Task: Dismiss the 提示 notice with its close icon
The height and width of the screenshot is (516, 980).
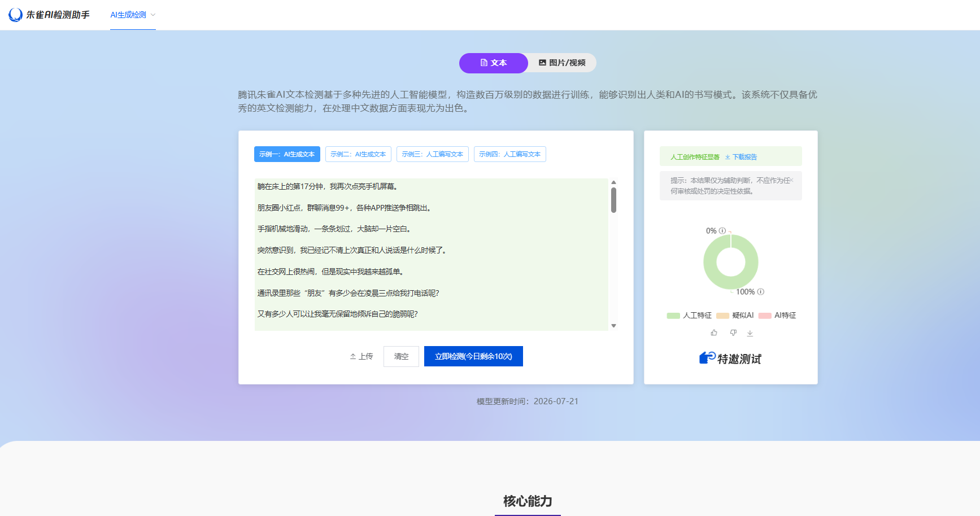Action: click(791, 180)
